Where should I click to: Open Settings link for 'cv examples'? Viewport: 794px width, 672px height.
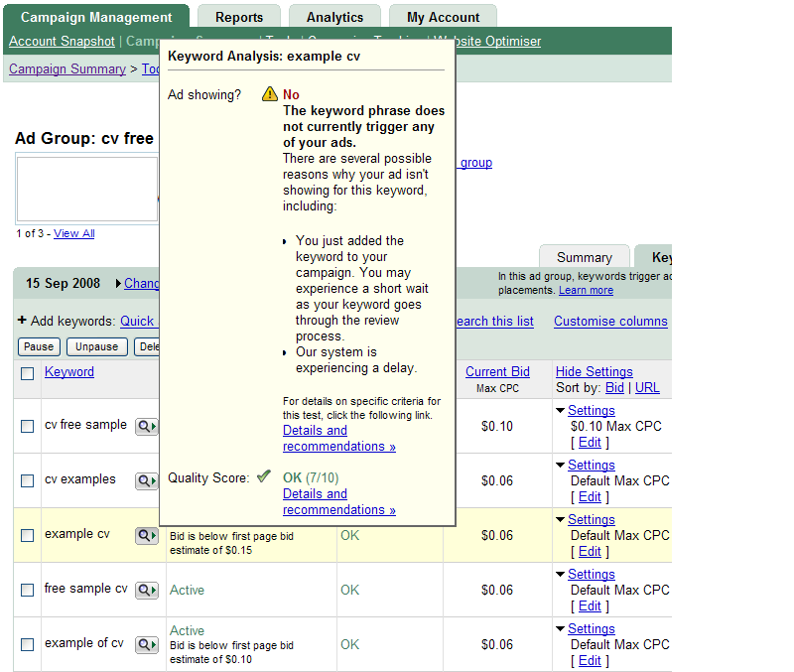click(x=592, y=465)
